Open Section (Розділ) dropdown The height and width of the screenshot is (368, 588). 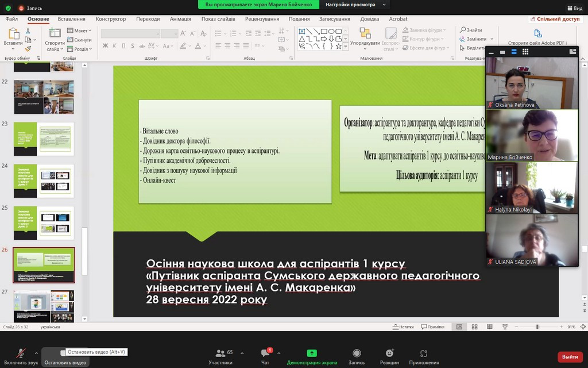coord(79,49)
